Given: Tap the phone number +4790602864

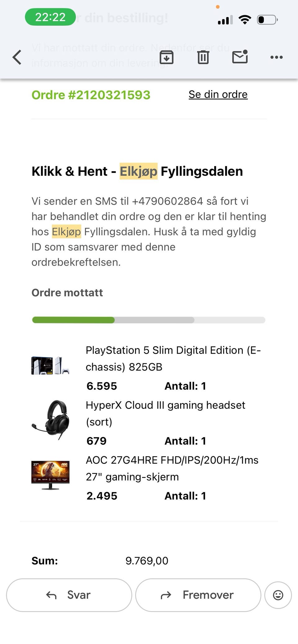Looking at the screenshot, I should (167, 201).
